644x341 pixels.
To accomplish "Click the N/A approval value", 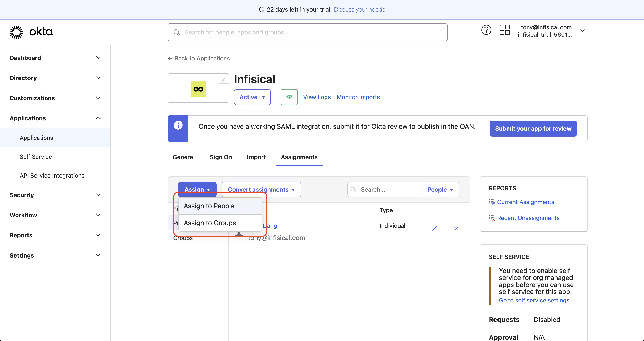I will click(x=539, y=337).
